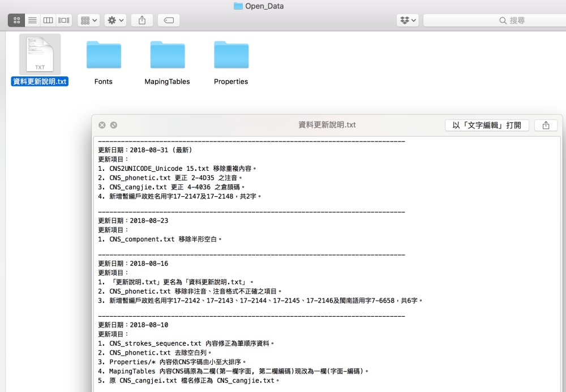Close the Quick Look preview window

[x=102, y=125]
